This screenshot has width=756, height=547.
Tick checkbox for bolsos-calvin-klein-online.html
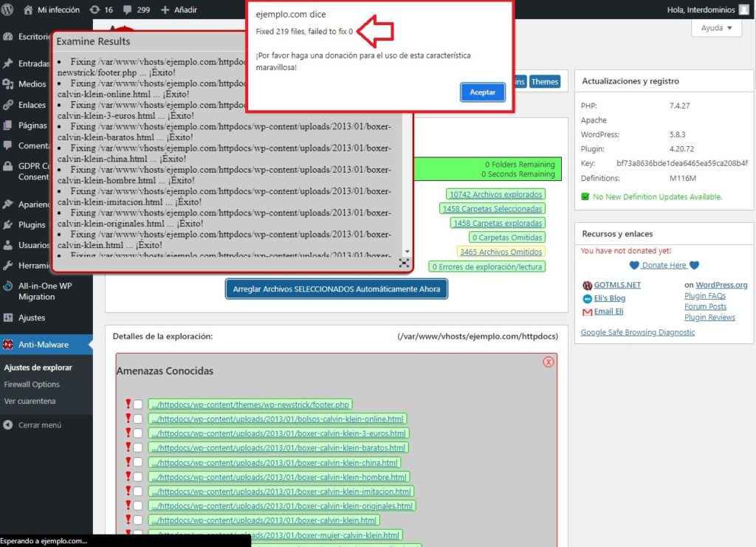click(138, 419)
